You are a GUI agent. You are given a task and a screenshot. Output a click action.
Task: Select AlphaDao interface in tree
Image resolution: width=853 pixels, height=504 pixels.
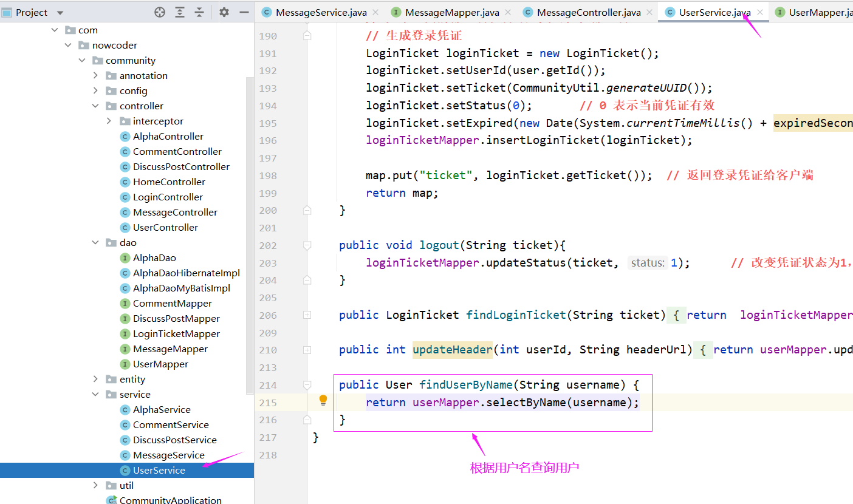tap(154, 257)
